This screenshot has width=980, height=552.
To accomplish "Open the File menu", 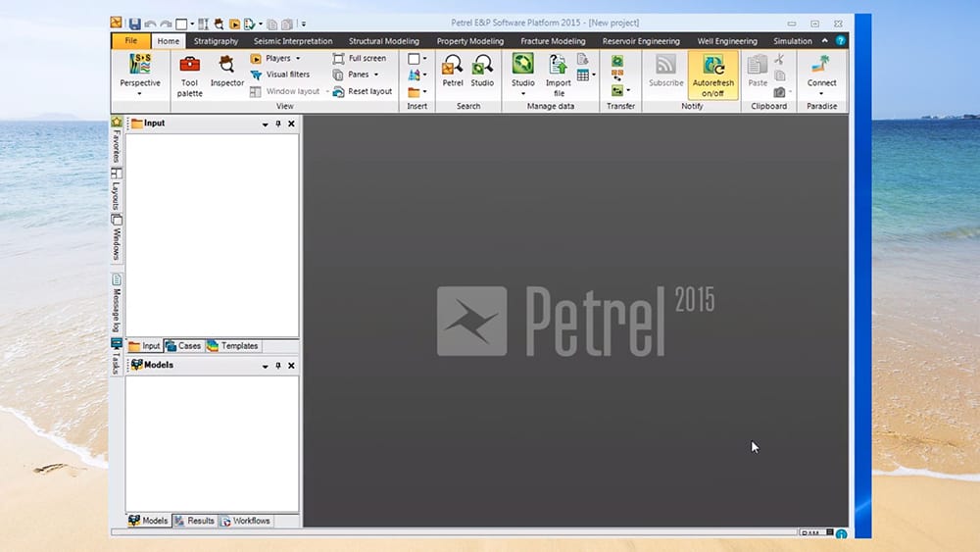I will 130,40.
